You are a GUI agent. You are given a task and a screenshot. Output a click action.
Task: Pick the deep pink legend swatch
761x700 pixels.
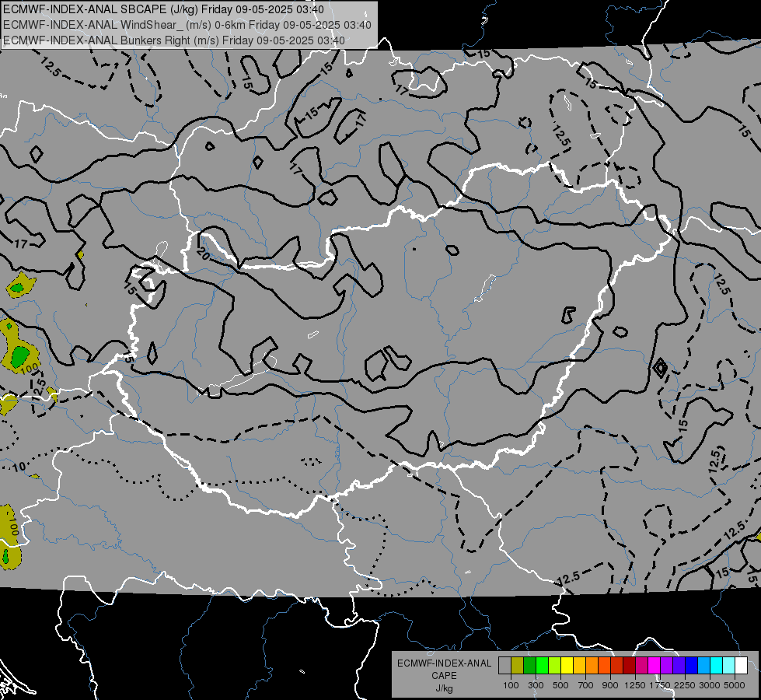click(x=641, y=665)
